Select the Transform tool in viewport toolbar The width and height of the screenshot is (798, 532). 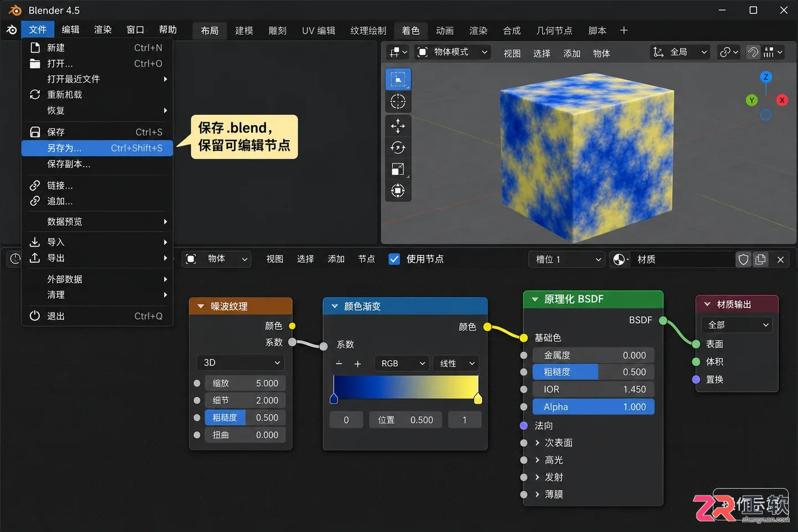[x=398, y=191]
